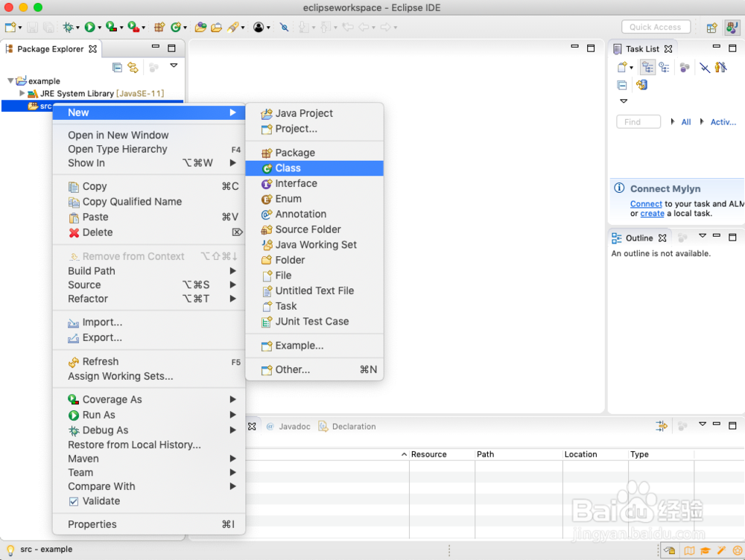Open bottom panel view menu triangle
Image resolution: width=745 pixels, height=560 pixels.
(x=703, y=424)
